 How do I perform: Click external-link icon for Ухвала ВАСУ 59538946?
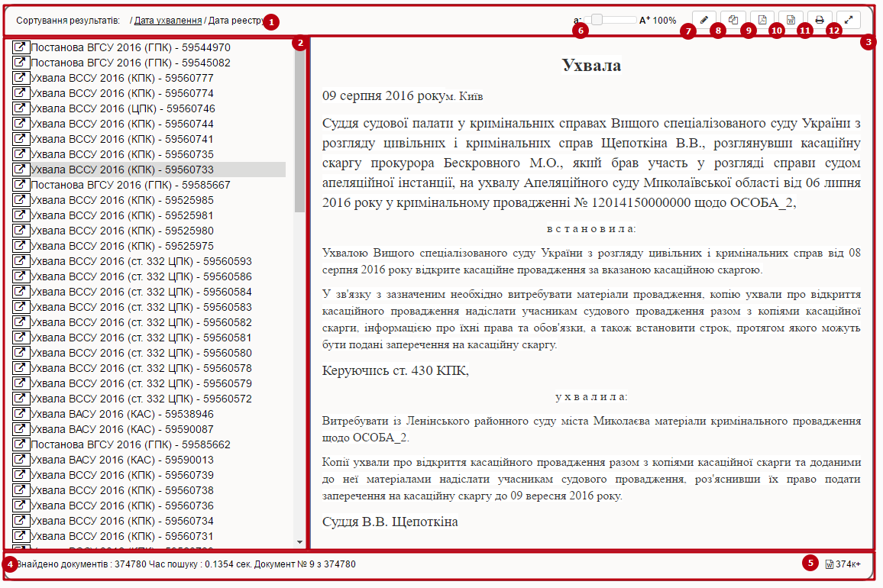pyautogui.click(x=21, y=414)
